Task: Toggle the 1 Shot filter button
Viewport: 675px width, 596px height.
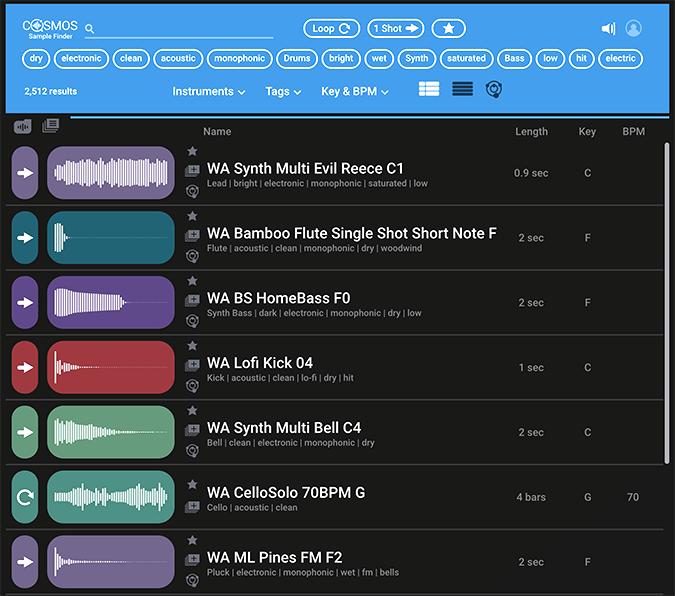Action: (x=395, y=29)
